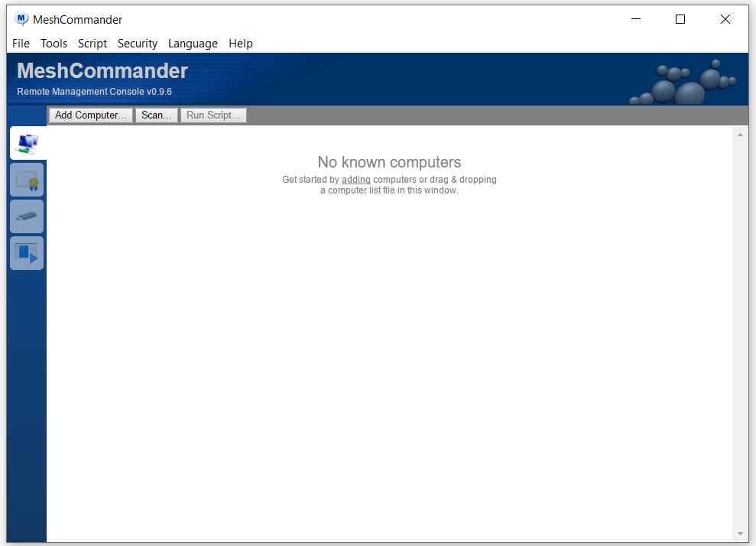The image size is (756, 546).
Task: Open the Language menu
Action: click(x=193, y=44)
